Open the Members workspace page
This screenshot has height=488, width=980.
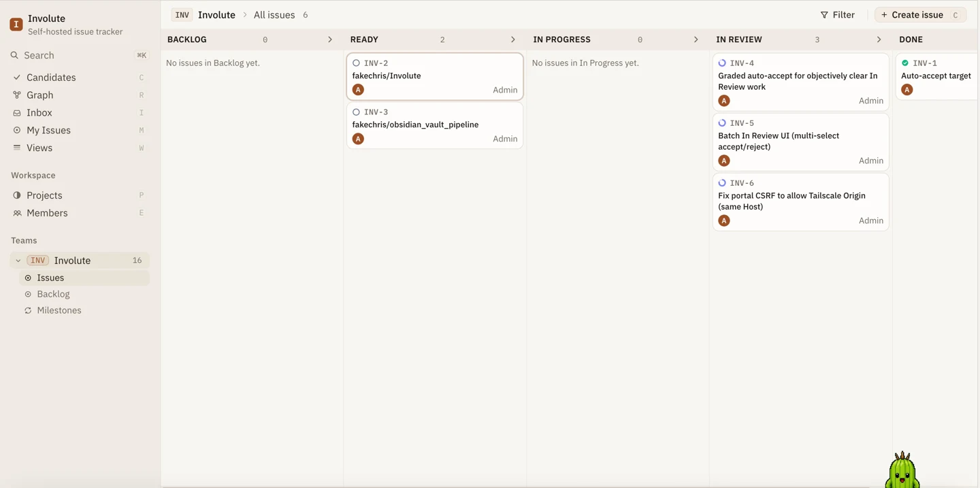coord(80,213)
